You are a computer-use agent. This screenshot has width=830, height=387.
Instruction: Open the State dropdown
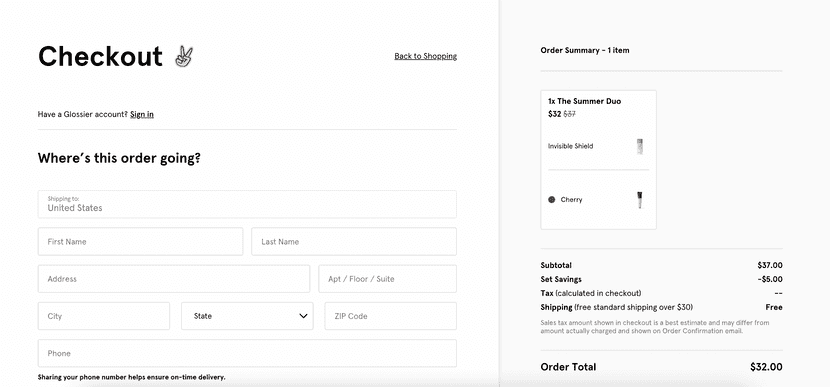pos(247,316)
